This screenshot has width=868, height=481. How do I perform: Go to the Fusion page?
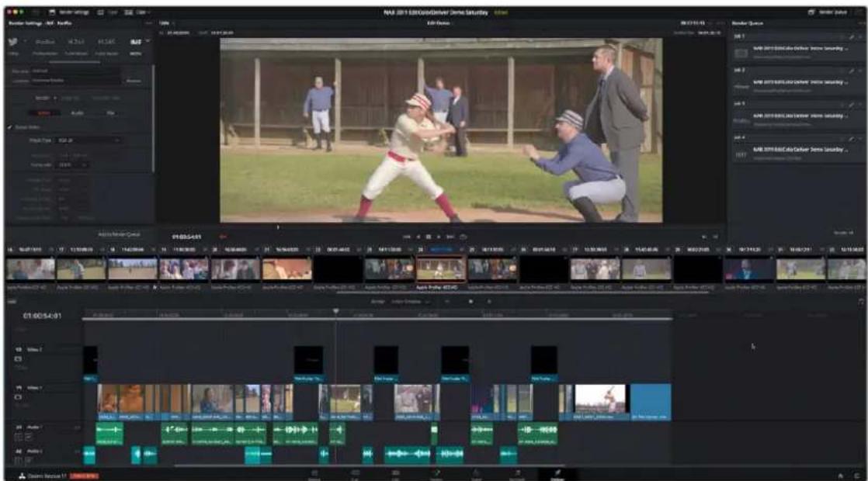click(x=436, y=475)
